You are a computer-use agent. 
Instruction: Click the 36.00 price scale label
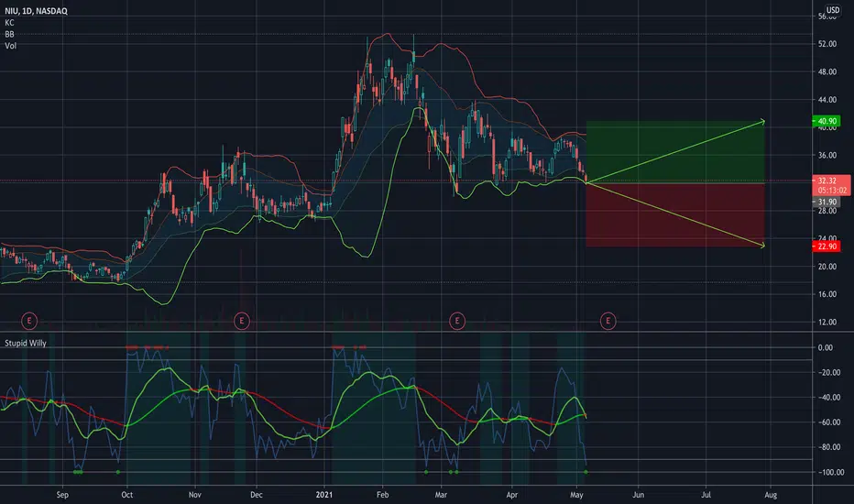tap(827, 155)
